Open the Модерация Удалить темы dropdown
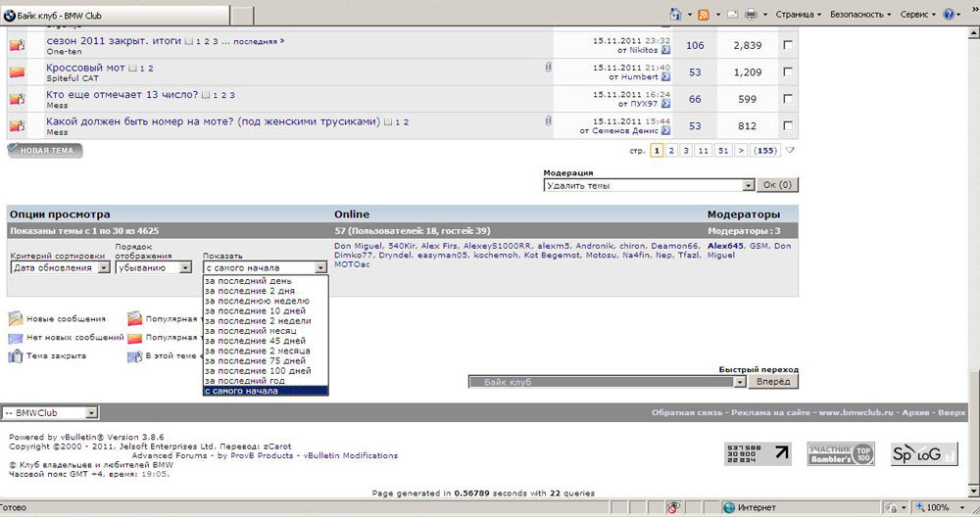 [x=649, y=185]
